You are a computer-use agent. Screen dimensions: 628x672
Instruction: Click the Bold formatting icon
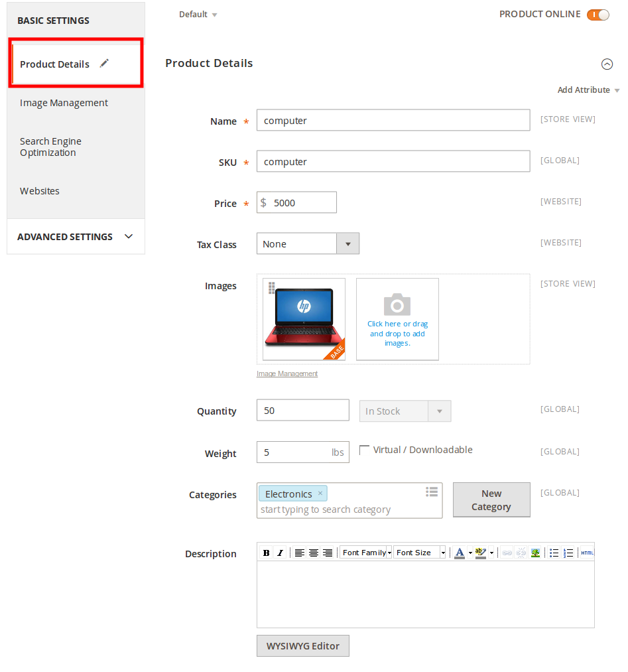coord(266,553)
